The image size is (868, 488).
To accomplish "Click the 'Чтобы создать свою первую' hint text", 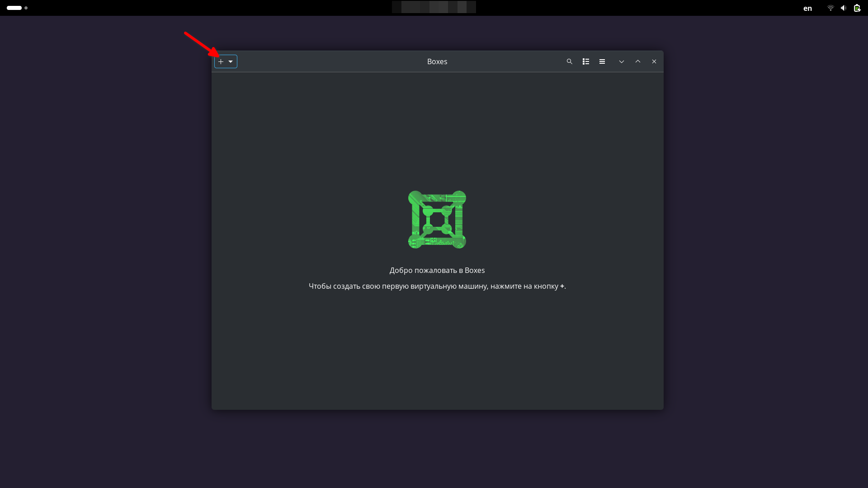I will [437, 286].
